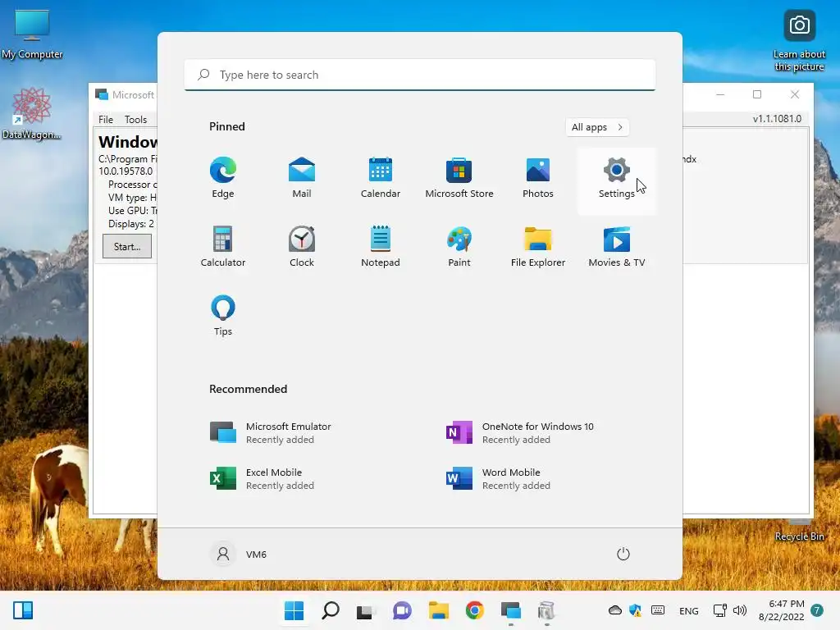This screenshot has width=840, height=630.
Task: Launch Calculator from pinned apps
Action: coord(223,246)
